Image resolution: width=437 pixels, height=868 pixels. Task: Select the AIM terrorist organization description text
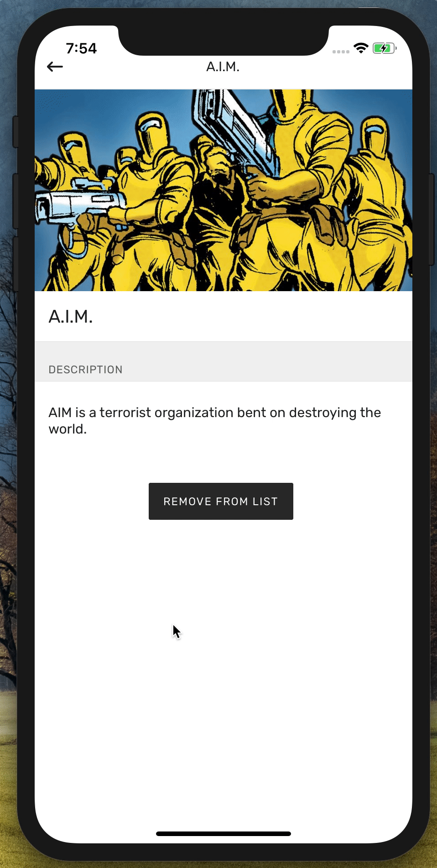tap(215, 421)
